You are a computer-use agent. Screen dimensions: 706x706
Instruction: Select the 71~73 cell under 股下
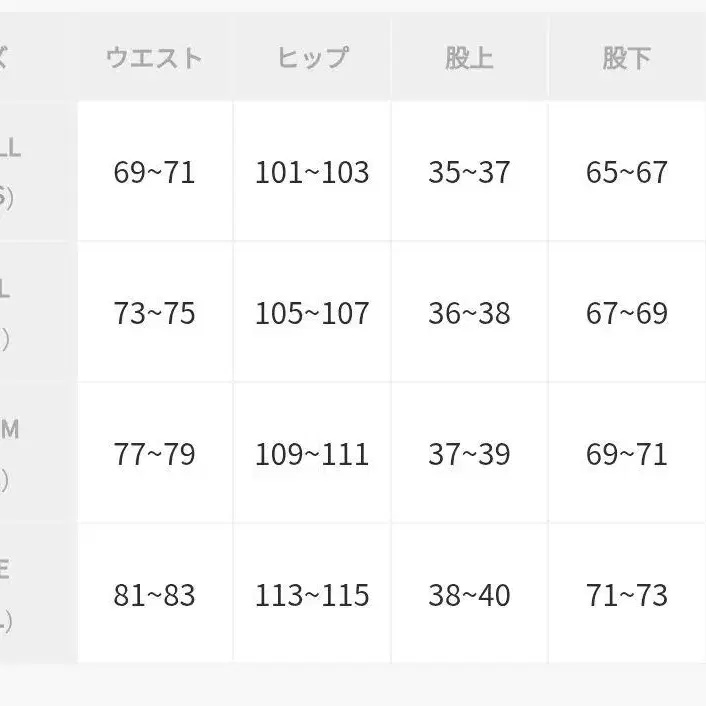click(626, 595)
